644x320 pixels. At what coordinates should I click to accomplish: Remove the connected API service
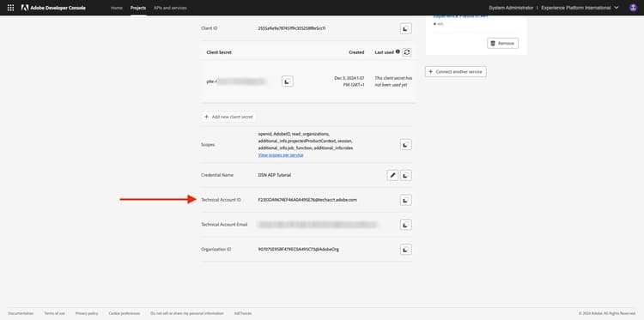(x=502, y=43)
